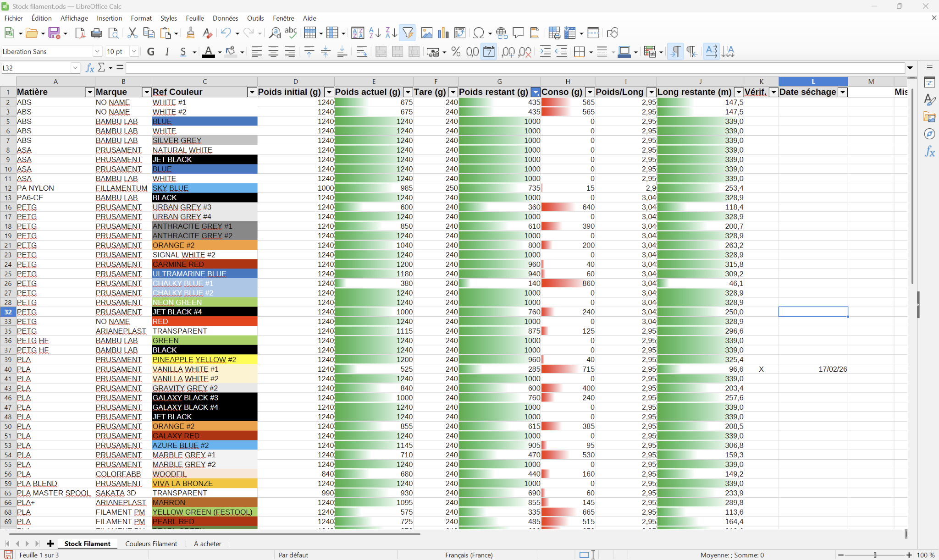Toggle Center Horizontally alignment
Screen dimensions: 939x560
pos(273,52)
